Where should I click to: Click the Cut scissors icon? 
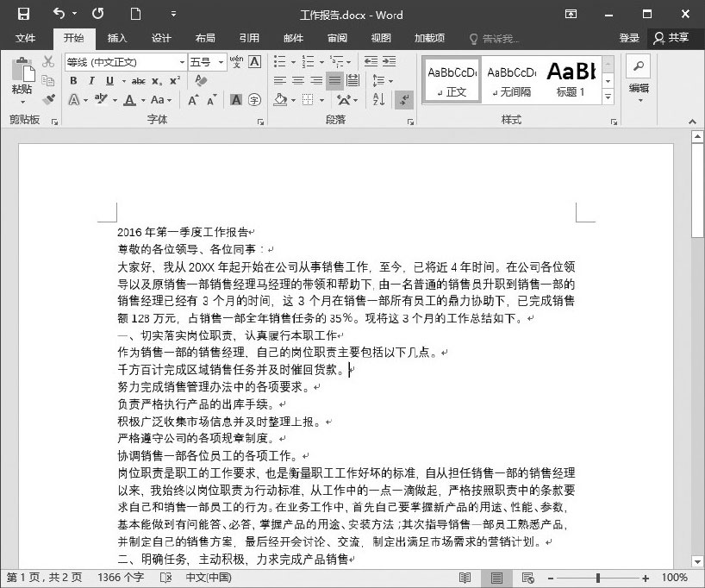point(48,62)
